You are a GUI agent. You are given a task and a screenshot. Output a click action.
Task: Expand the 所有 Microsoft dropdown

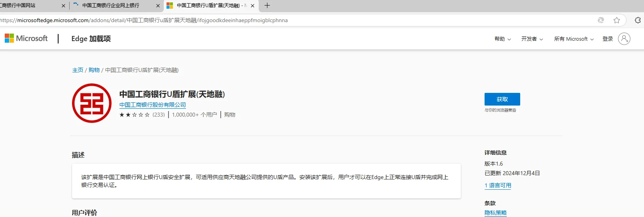(x=574, y=39)
